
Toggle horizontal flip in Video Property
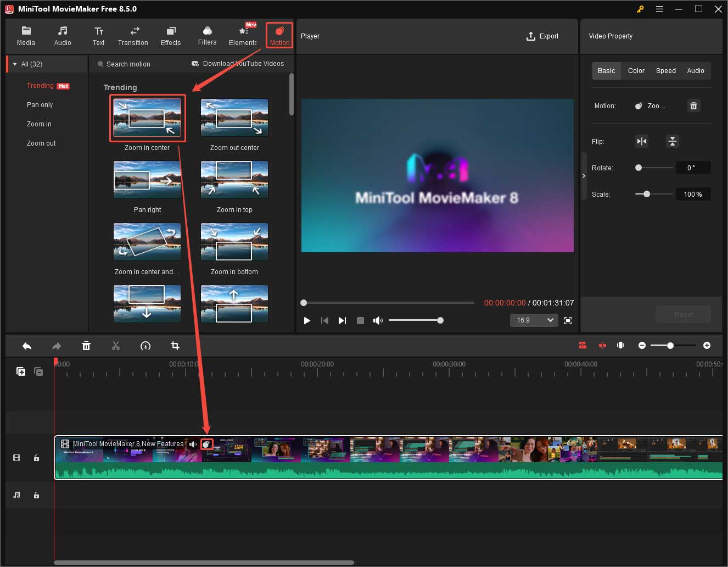click(641, 141)
